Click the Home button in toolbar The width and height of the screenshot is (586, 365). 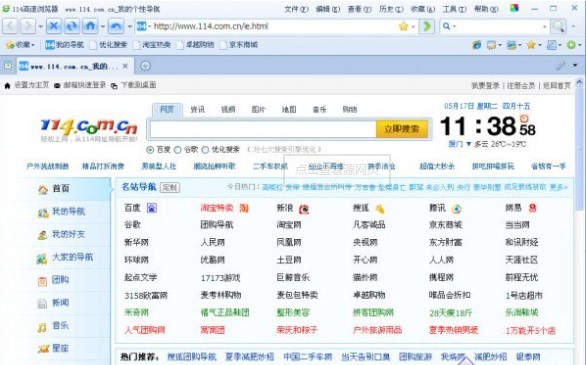tap(90, 26)
